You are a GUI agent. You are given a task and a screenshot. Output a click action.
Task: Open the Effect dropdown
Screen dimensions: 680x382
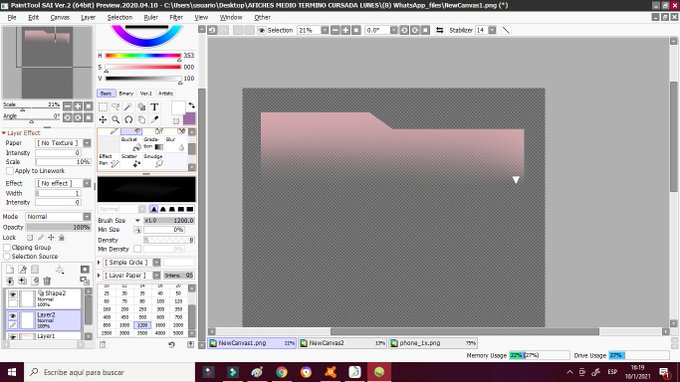click(x=87, y=183)
